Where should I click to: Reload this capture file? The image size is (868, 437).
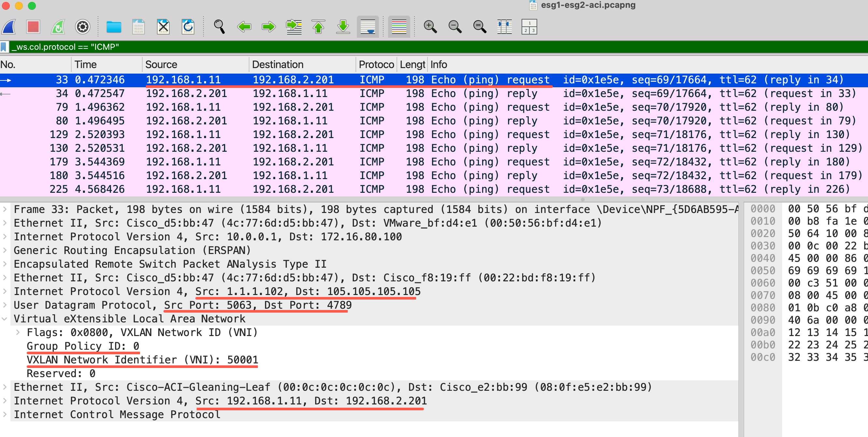tap(188, 27)
